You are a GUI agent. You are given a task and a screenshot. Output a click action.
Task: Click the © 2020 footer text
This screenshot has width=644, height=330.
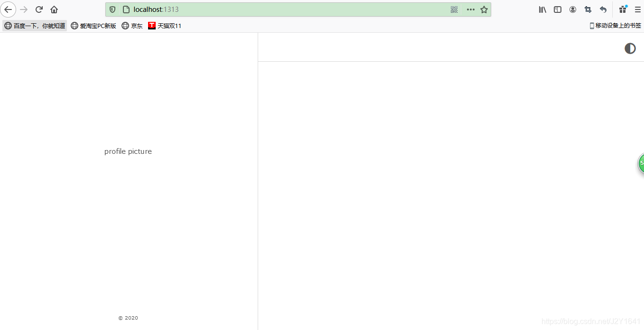point(128,318)
